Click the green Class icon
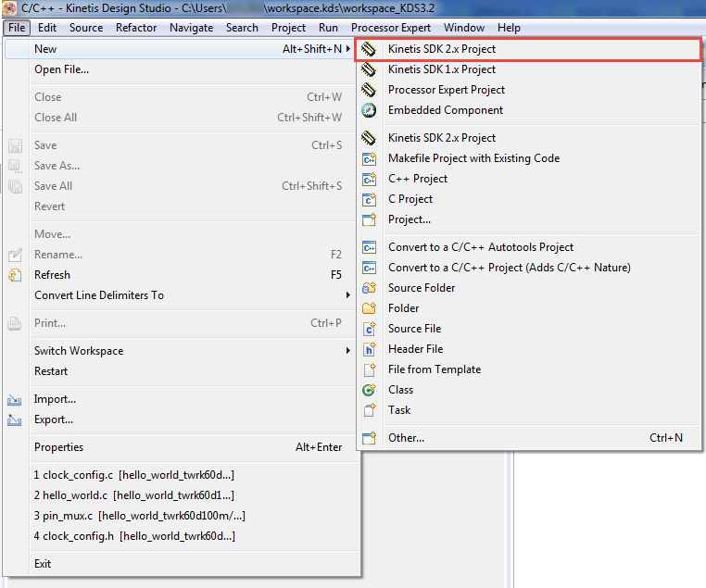 pyautogui.click(x=369, y=390)
